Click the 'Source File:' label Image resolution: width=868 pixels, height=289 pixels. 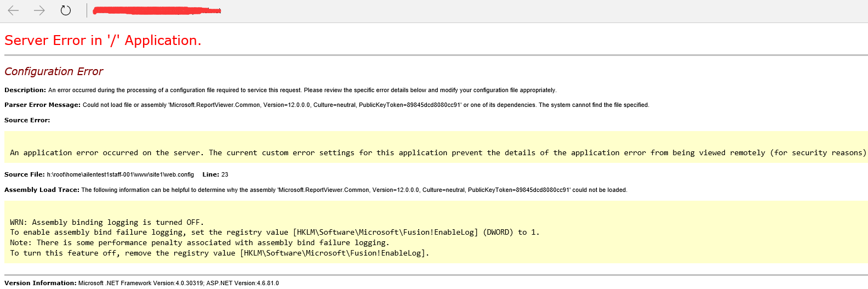25,174
